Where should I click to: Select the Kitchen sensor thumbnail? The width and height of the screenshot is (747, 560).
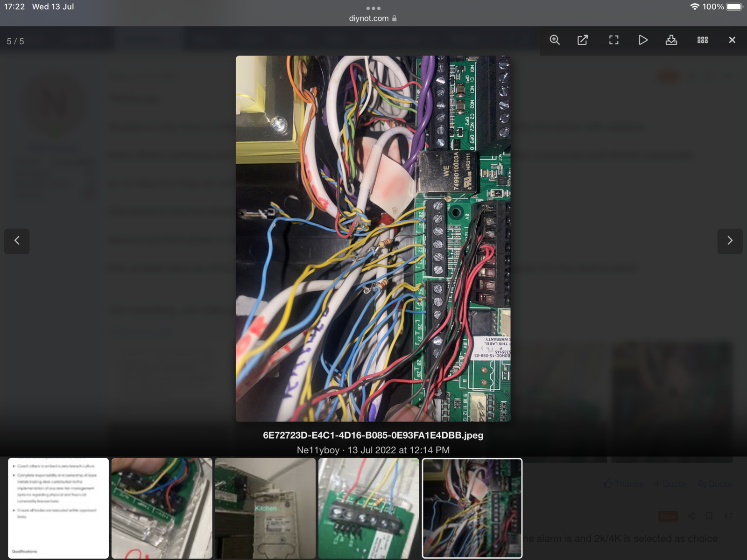265,508
